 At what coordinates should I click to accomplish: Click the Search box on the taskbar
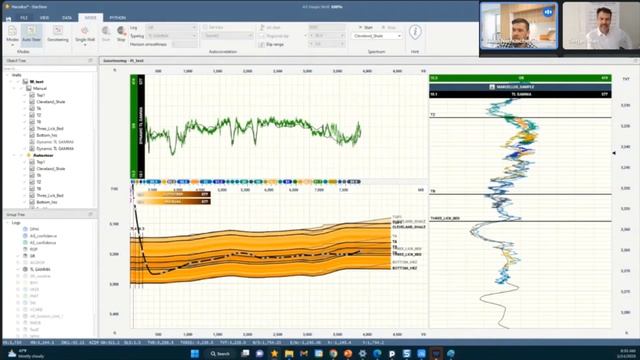click(220, 353)
